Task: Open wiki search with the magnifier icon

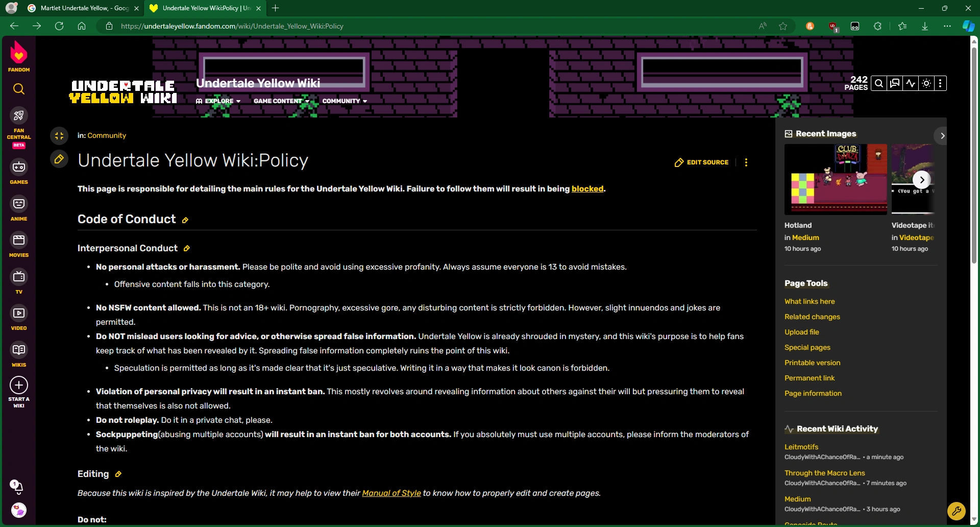Action: 879,83
